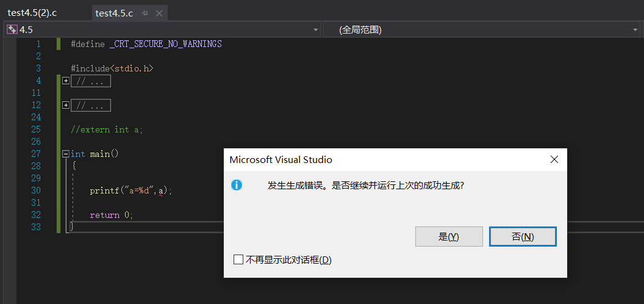Viewport: 644px width, 304px height.
Task: Click the blue info icon in dialog
Action: pos(237,185)
